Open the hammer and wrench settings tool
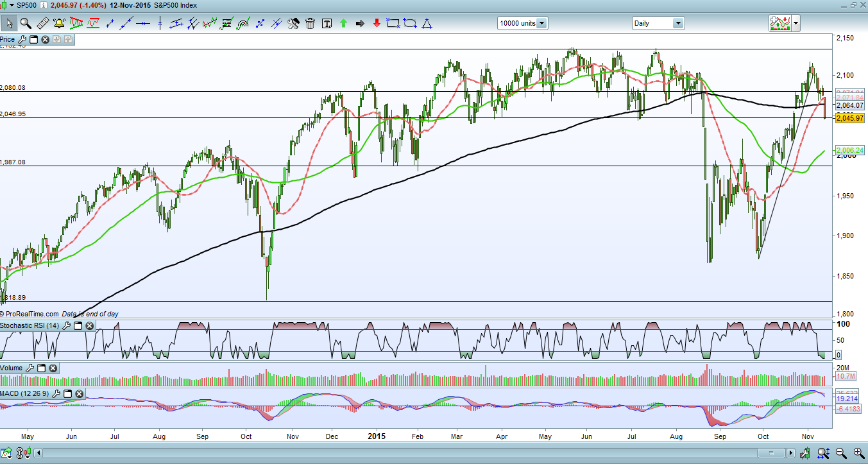The width and height of the screenshot is (868, 464). click(294, 24)
